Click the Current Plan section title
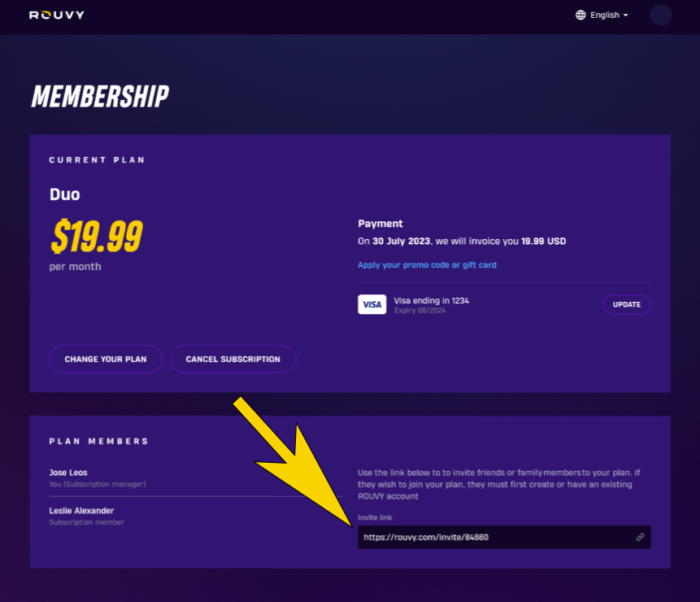This screenshot has height=602, width=700. point(98,160)
